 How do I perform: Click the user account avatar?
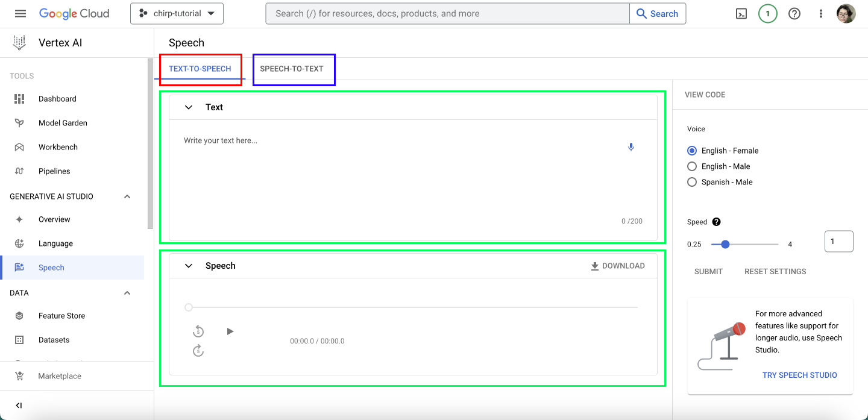(x=846, y=13)
